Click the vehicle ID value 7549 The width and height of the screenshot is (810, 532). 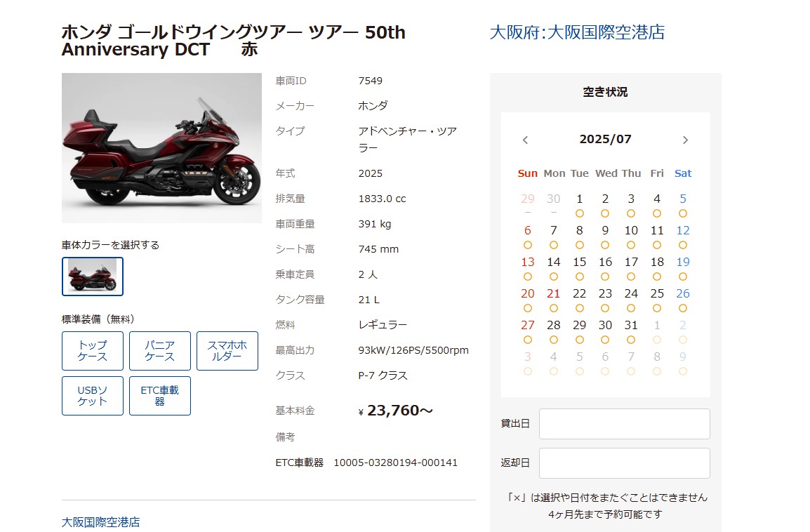point(371,81)
